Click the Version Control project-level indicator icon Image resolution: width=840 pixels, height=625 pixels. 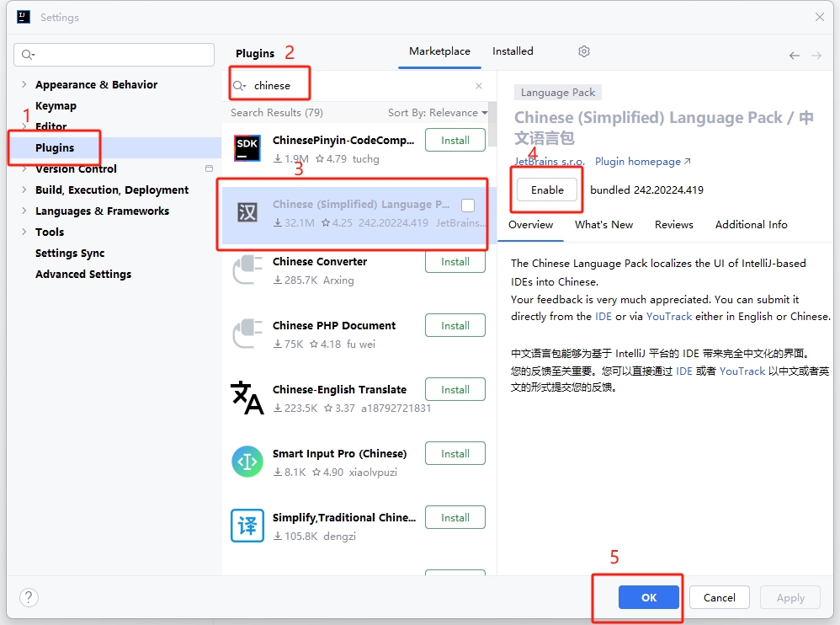[209, 168]
